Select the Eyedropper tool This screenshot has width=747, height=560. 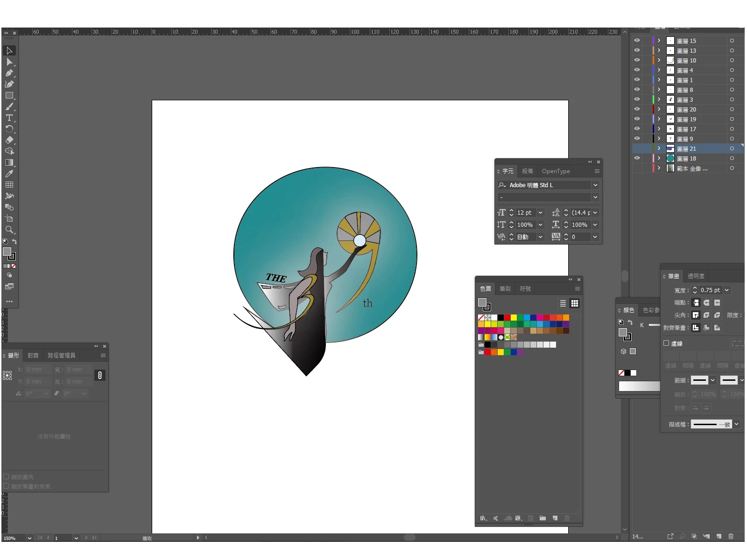coord(9,174)
